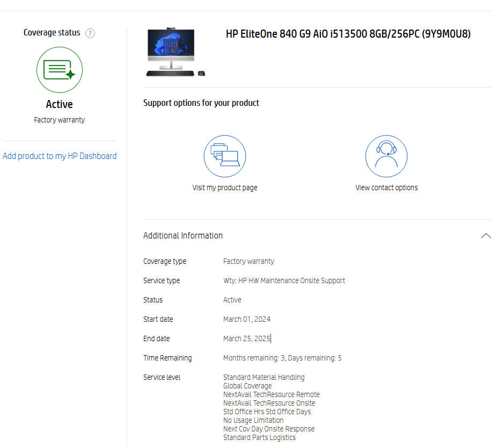Click the No Usage Limitation line
The image size is (504, 447).
[x=253, y=420]
